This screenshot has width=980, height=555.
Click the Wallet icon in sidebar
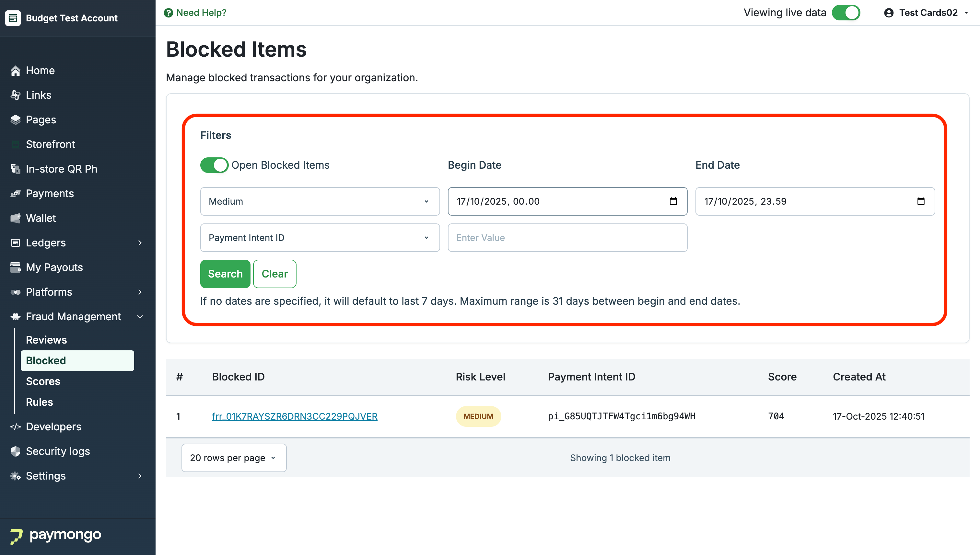coord(15,218)
